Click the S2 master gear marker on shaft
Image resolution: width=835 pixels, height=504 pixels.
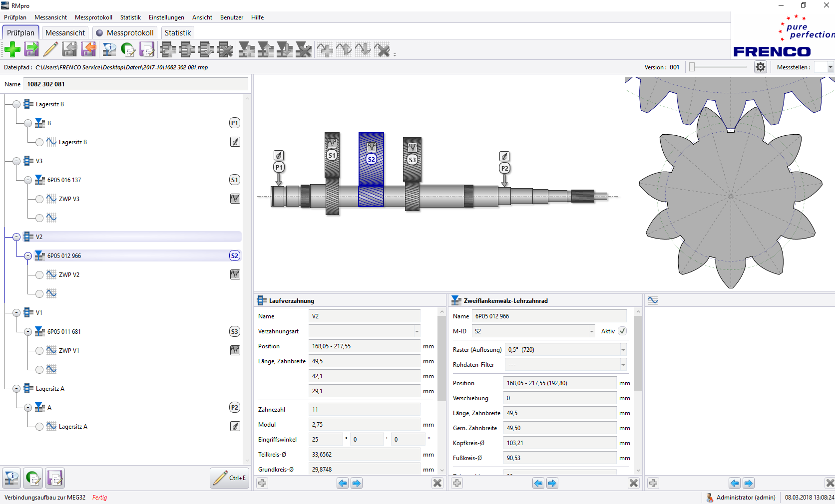371,159
